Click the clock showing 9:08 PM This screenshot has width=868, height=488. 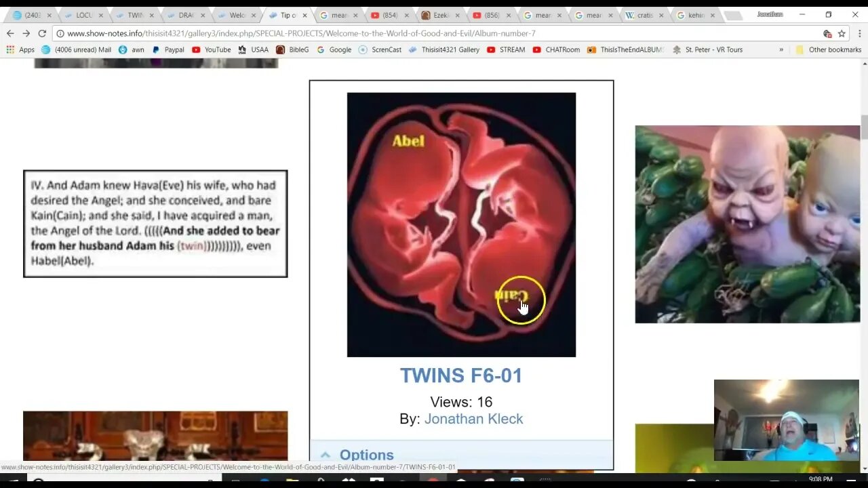(x=820, y=479)
